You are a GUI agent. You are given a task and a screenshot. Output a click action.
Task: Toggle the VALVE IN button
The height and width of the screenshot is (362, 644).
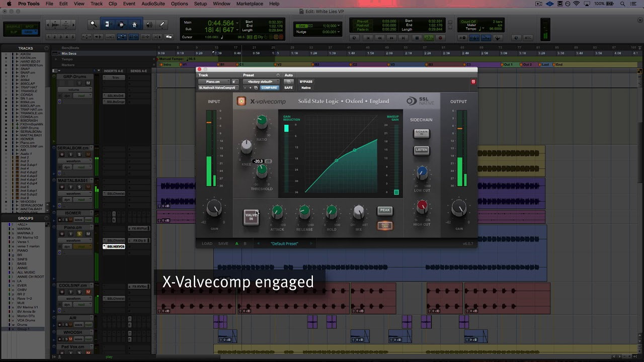(251, 217)
